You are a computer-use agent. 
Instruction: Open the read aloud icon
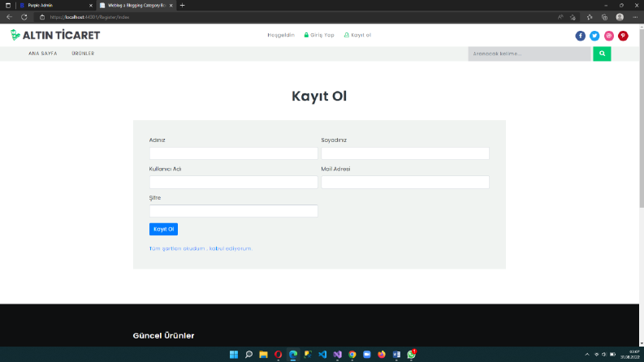[x=560, y=17]
